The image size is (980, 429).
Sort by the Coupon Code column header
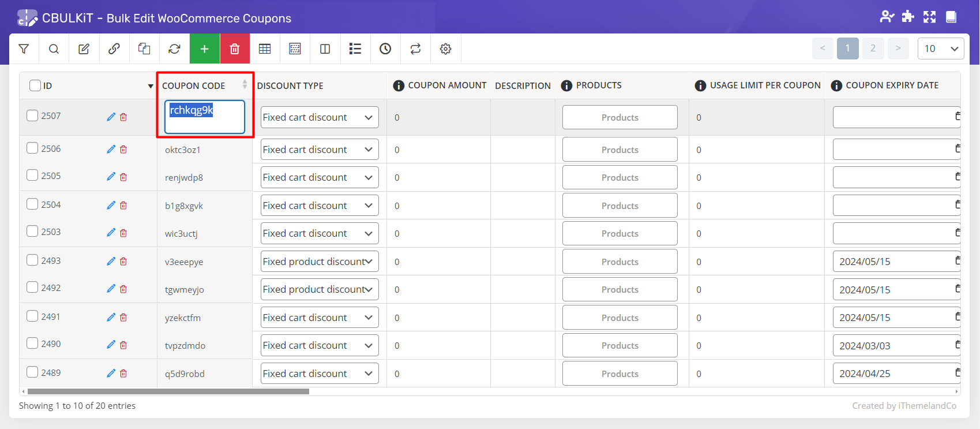(x=194, y=85)
